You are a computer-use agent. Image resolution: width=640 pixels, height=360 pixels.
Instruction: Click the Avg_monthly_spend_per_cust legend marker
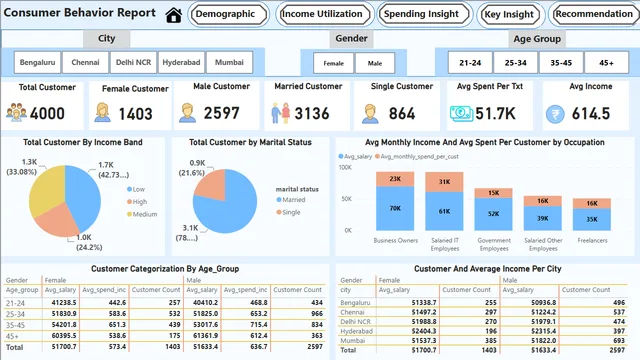click(378, 156)
